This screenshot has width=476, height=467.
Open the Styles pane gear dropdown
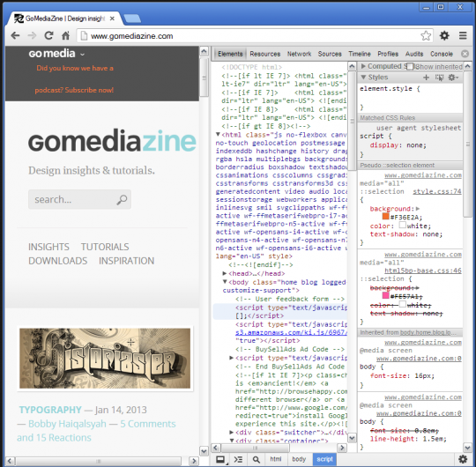(453, 78)
